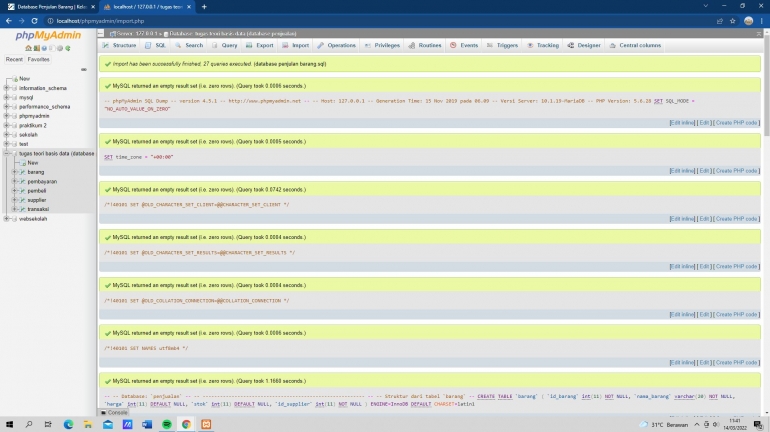Open the Windows Start menu
The width and height of the screenshot is (770, 432).
coord(9,424)
